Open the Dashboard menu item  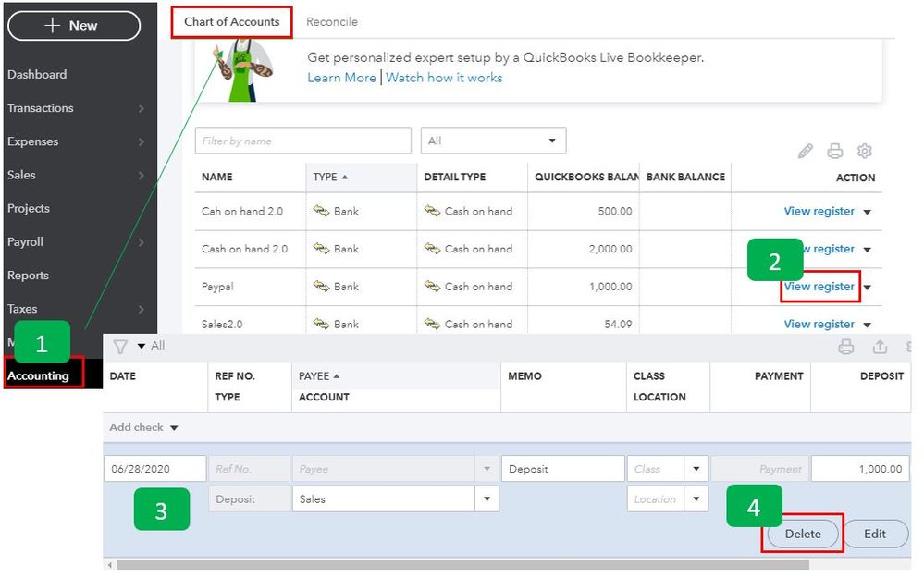[37, 74]
